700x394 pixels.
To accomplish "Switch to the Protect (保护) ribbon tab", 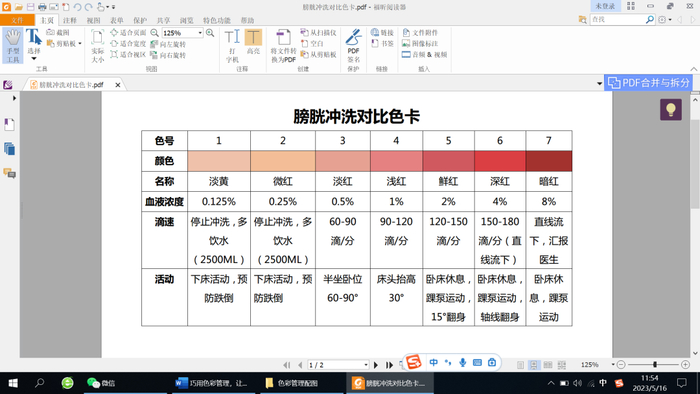I will pyautogui.click(x=140, y=21).
